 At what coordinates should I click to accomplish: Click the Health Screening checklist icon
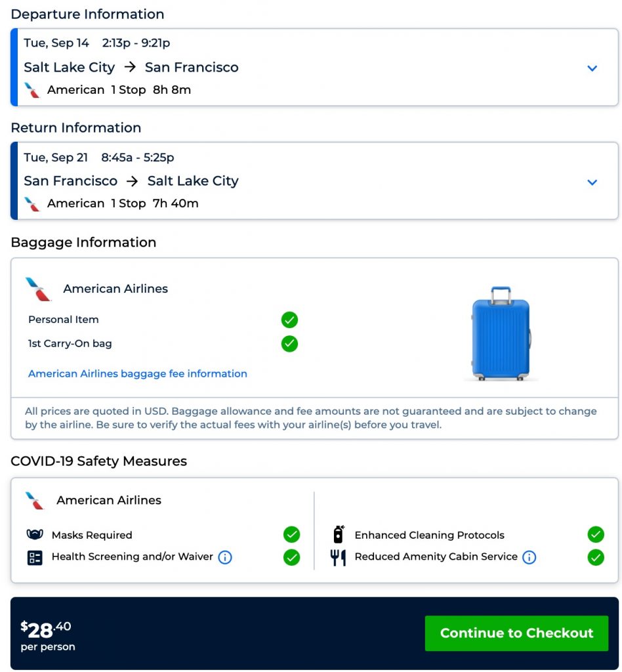tap(35, 557)
